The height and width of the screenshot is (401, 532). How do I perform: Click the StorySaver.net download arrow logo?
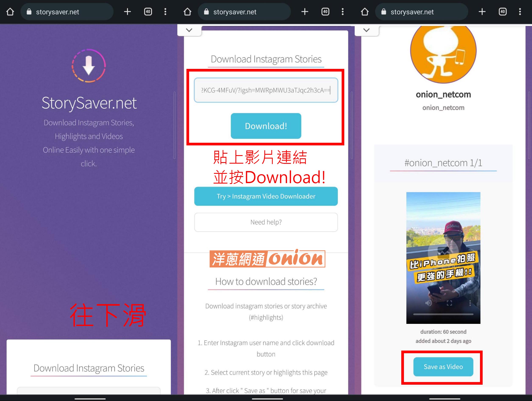(x=89, y=65)
